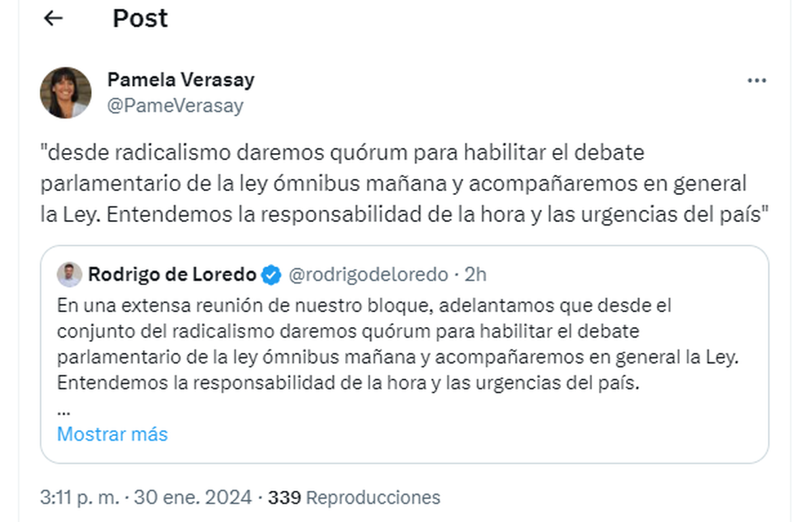Click the Post page heading

[140, 19]
